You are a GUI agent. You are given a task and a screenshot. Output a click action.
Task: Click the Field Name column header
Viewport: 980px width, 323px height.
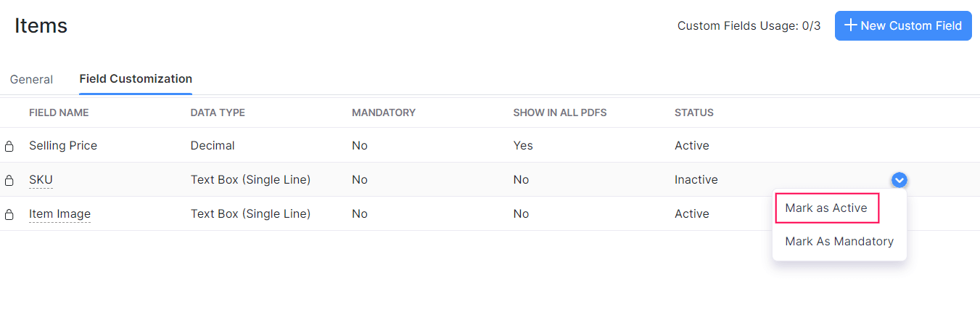(x=59, y=113)
